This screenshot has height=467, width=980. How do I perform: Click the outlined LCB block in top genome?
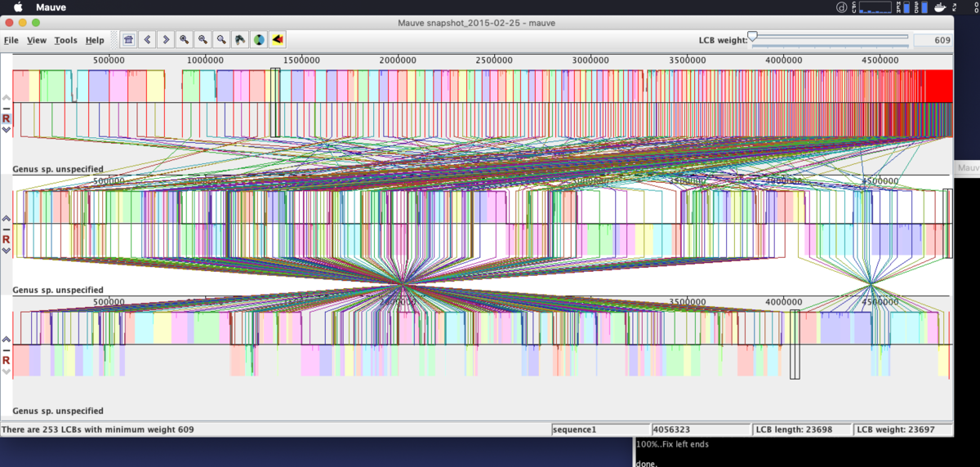pyautogui.click(x=275, y=103)
